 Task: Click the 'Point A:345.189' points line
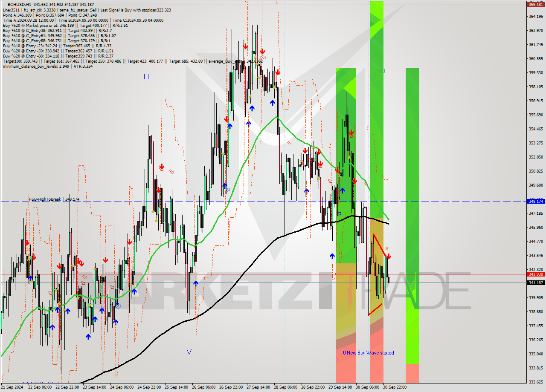[x=50, y=15]
